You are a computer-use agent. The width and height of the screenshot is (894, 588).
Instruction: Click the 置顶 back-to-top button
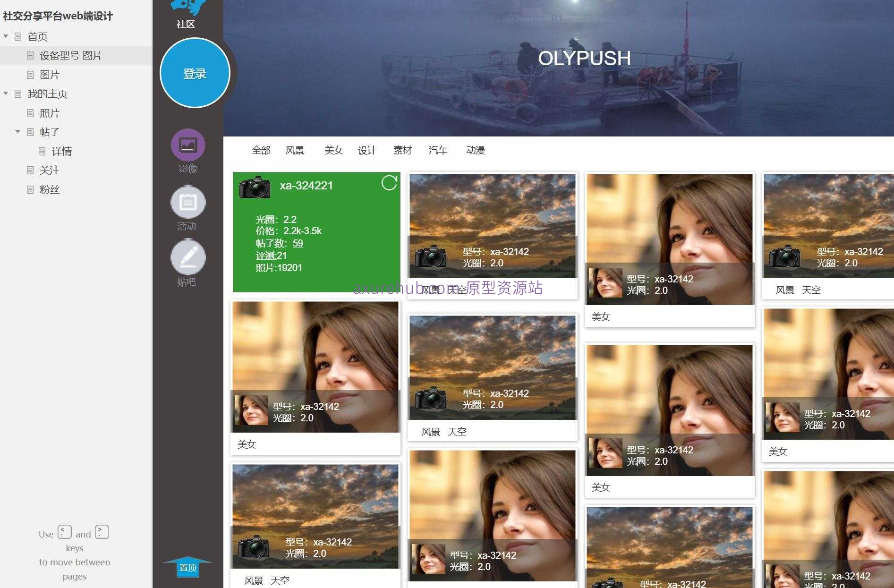click(187, 567)
